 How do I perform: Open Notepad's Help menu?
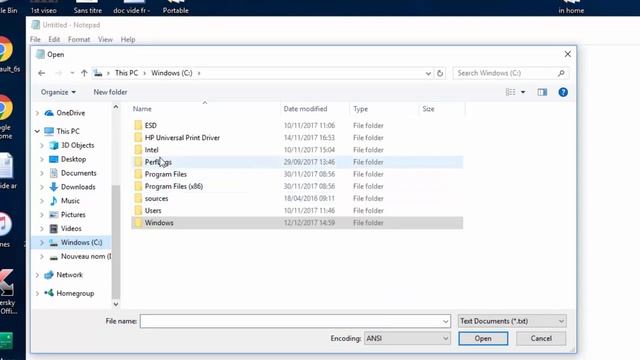click(x=128, y=40)
